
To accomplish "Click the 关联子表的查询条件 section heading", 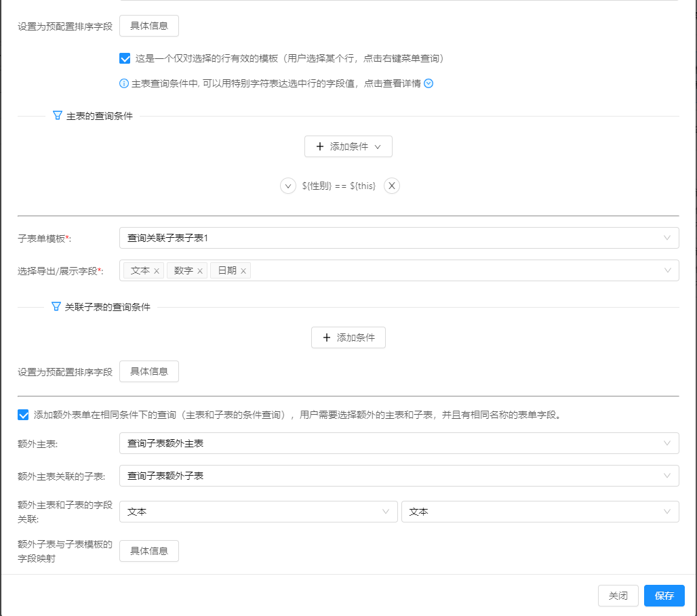I will 108,307.
